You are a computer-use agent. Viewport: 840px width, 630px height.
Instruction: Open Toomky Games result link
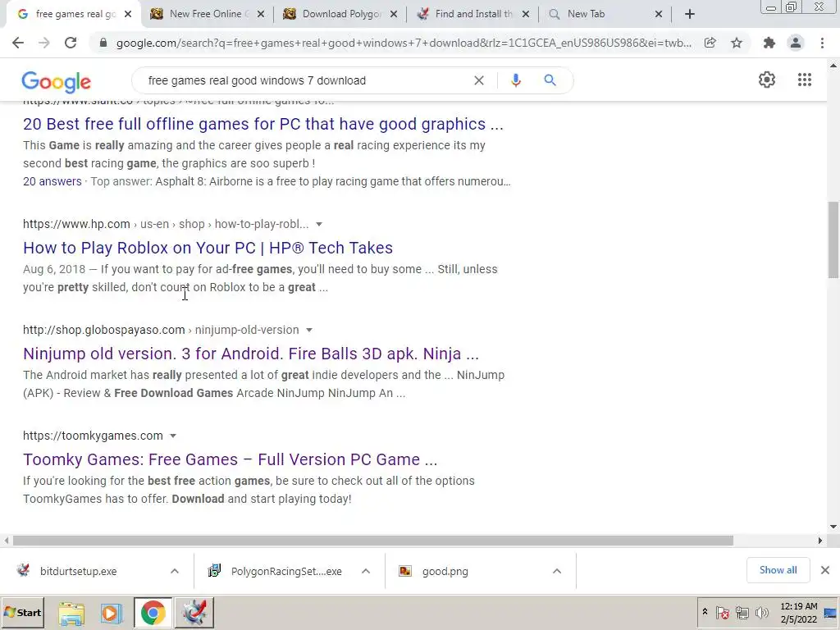pos(231,459)
